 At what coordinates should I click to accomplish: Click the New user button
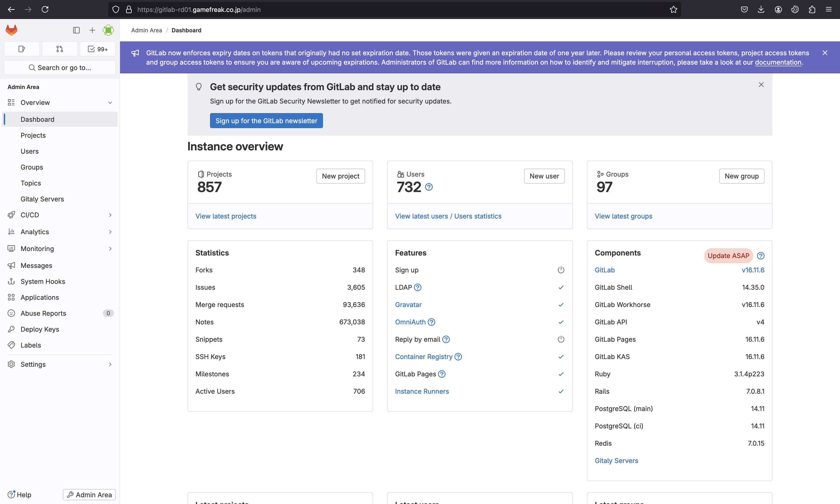click(544, 176)
